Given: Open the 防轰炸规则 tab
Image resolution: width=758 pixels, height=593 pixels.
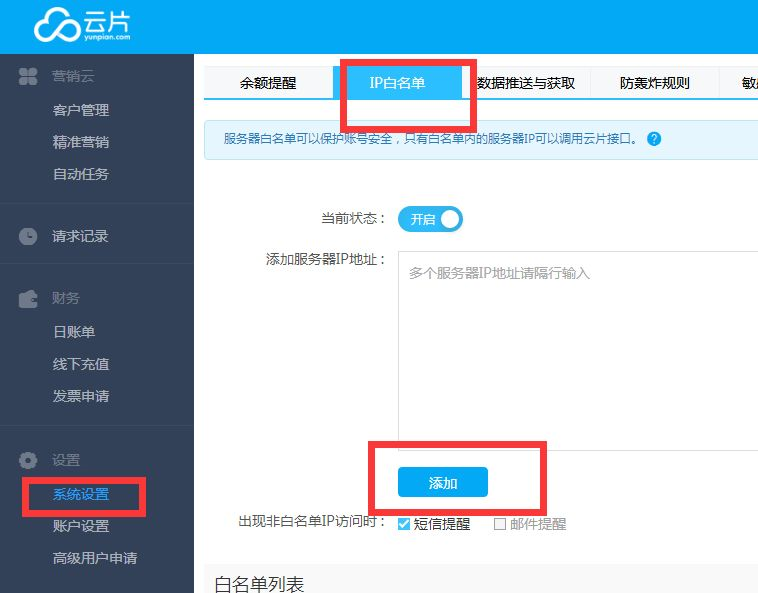Looking at the screenshot, I should [655, 83].
